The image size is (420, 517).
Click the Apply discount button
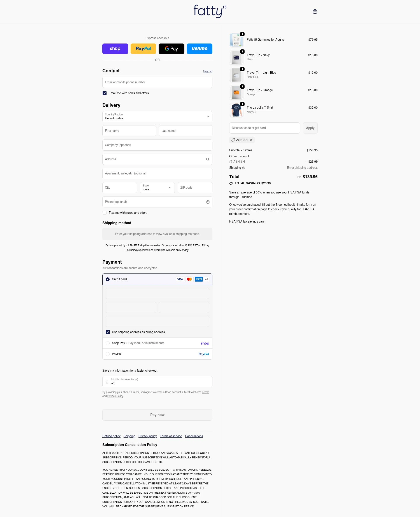tap(310, 128)
